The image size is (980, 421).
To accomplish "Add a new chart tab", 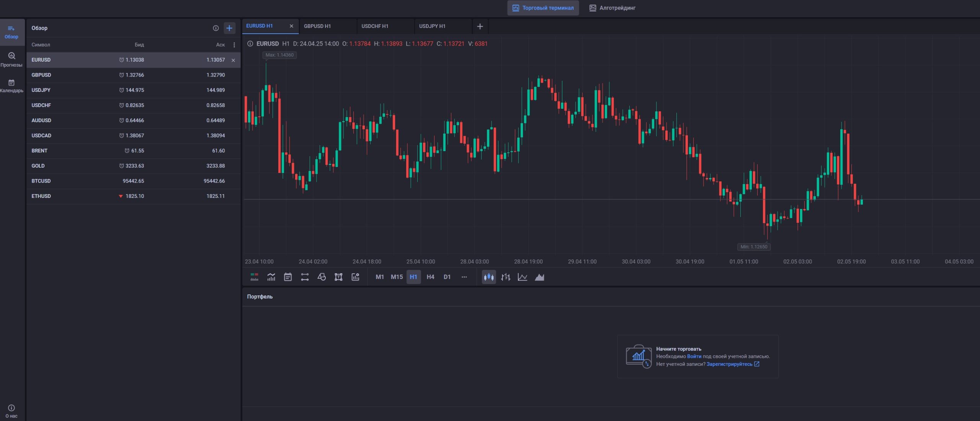I will pyautogui.click(x=480, y=26).
